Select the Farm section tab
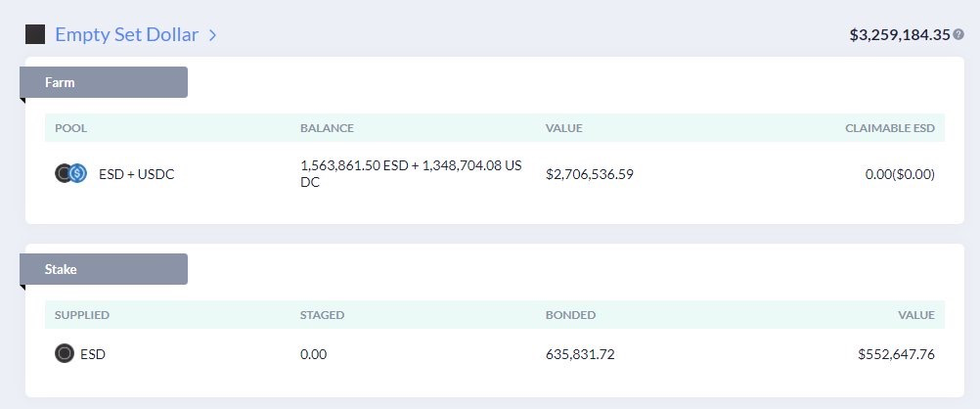This screenshot has height=409, width=980. tap(104, 82)
